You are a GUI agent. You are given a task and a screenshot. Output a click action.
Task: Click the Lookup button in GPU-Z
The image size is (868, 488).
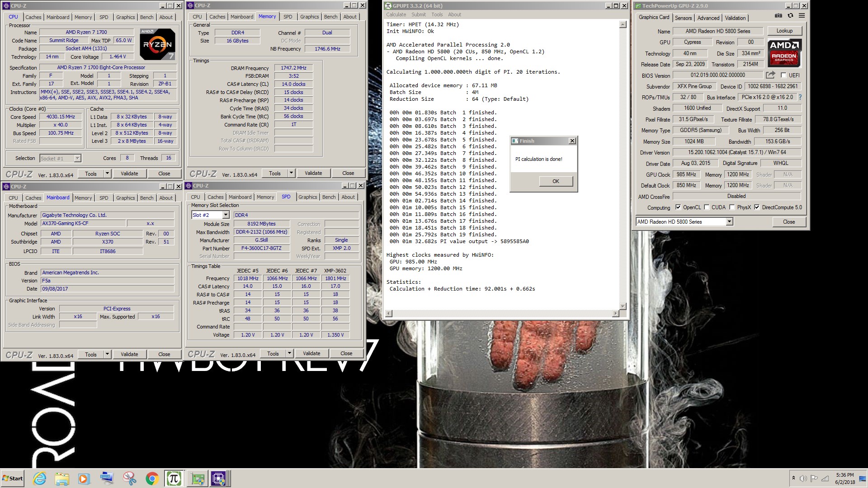784,31
